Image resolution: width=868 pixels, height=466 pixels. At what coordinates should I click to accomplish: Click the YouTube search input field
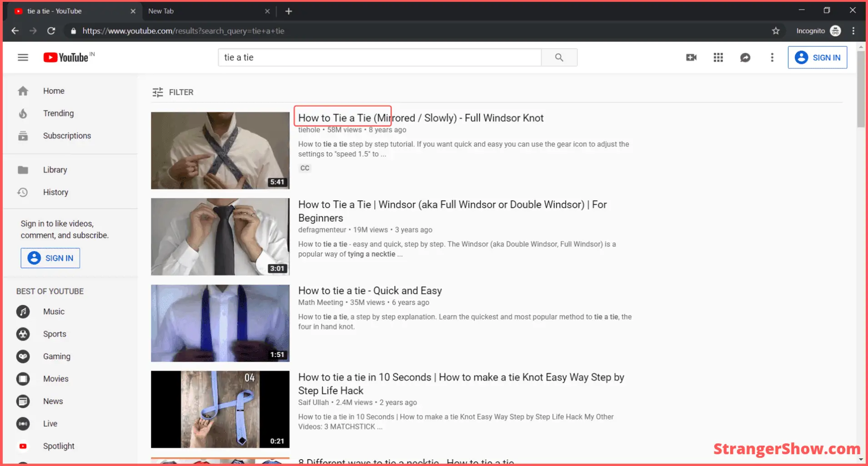[380, 57]
